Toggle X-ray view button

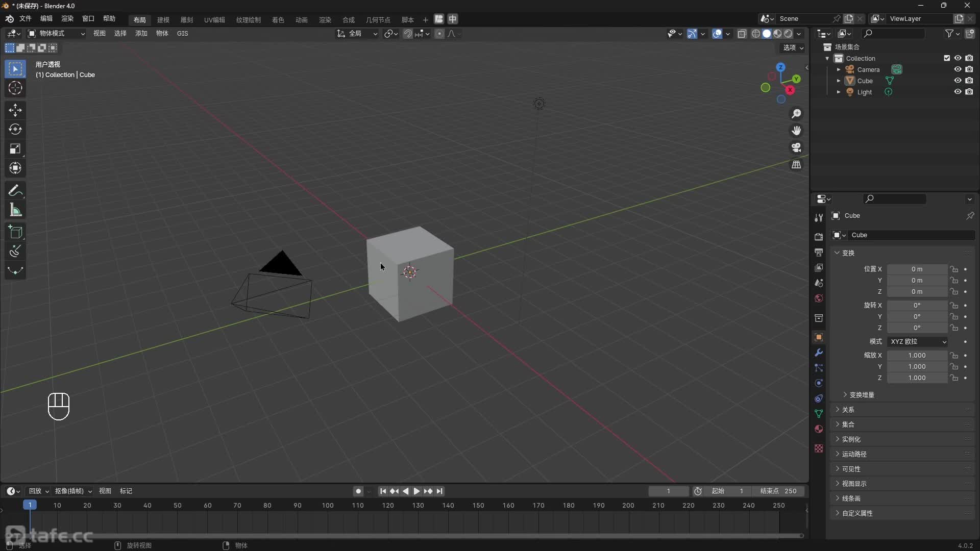point(742,34)
